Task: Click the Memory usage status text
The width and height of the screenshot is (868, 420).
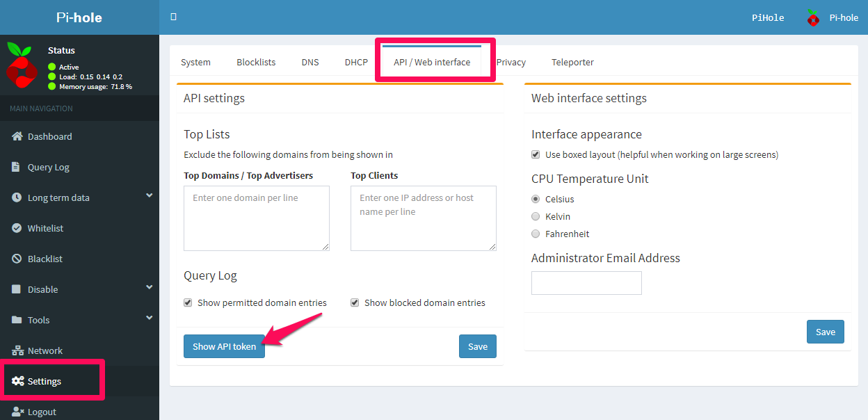Action: point(95,86)
